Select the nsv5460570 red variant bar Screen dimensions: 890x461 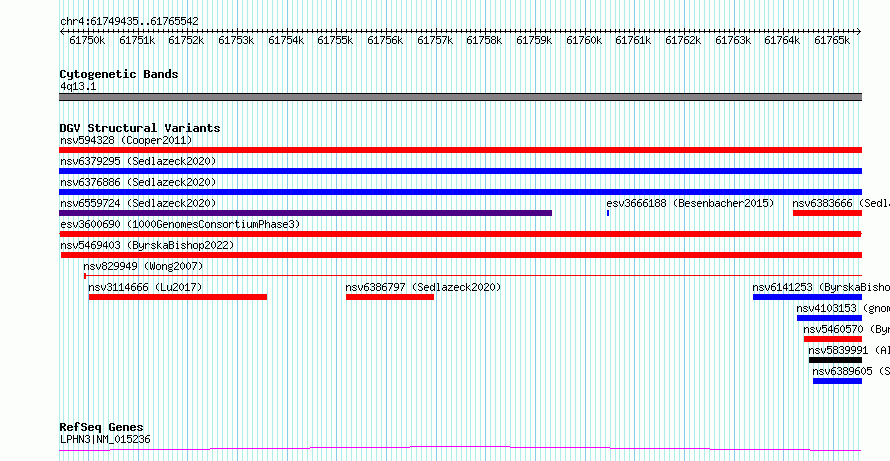pyautogui.click(x=833, y=339)
